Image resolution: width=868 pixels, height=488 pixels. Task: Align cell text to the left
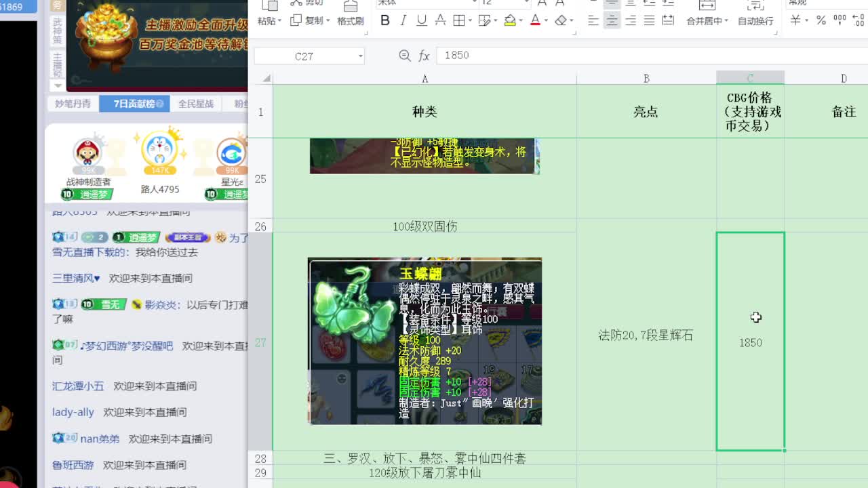pyautogui.click(x=593, y=20)
